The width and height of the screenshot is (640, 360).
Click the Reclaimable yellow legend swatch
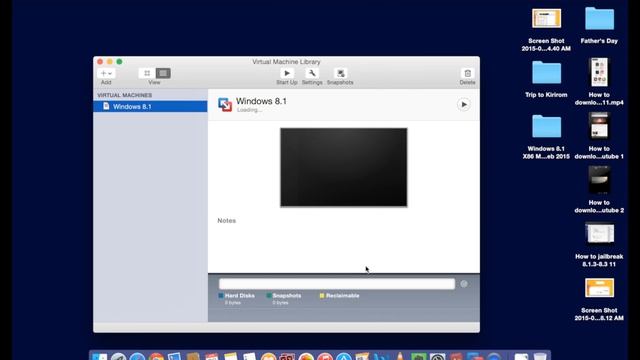point(322,296)
